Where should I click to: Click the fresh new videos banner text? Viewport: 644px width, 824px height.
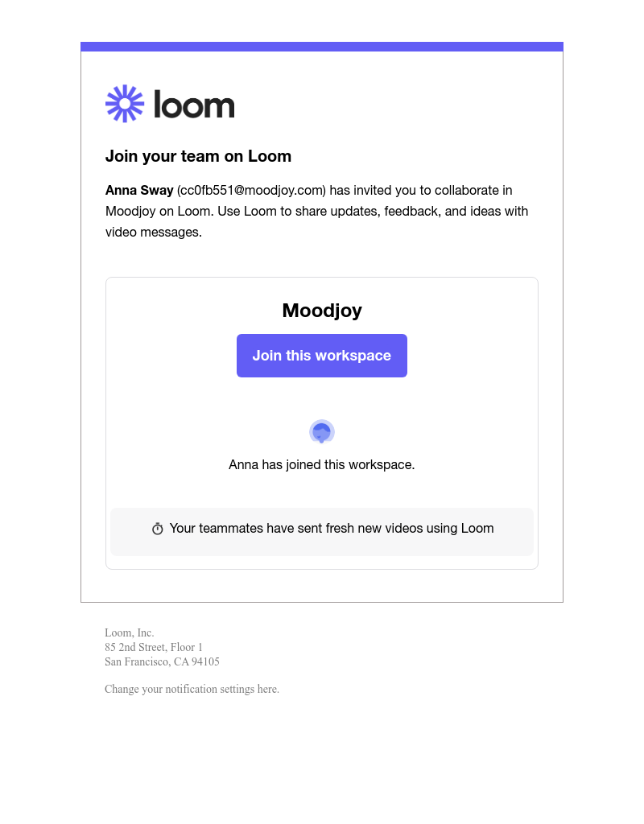332,529
